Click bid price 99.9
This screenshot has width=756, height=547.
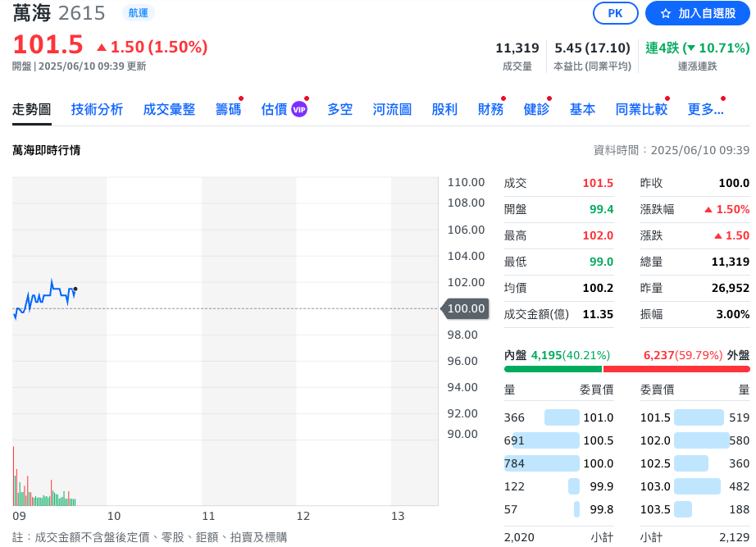point(602,486)
